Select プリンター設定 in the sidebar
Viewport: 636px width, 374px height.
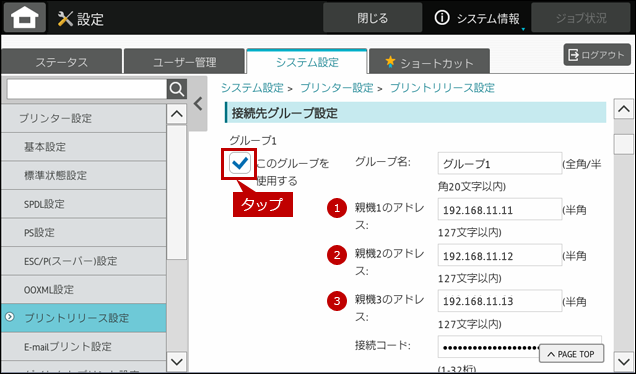click(84, 118)
